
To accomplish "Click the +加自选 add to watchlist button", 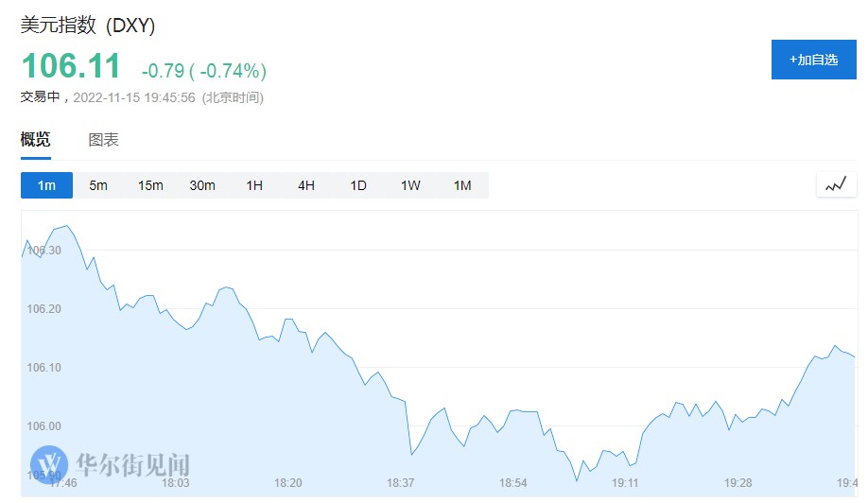I will (813, 60).
